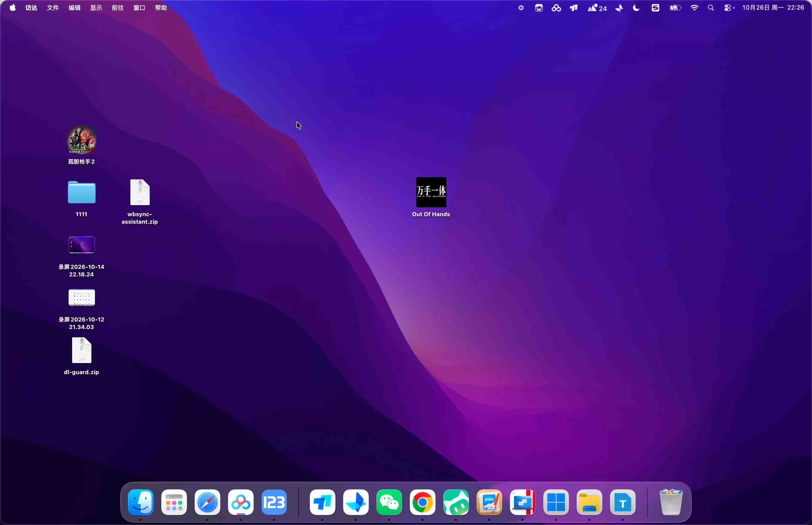Open the 访达 menu
Image resolution: width=812 pixels, height=525 pixels.
point(31,7)
